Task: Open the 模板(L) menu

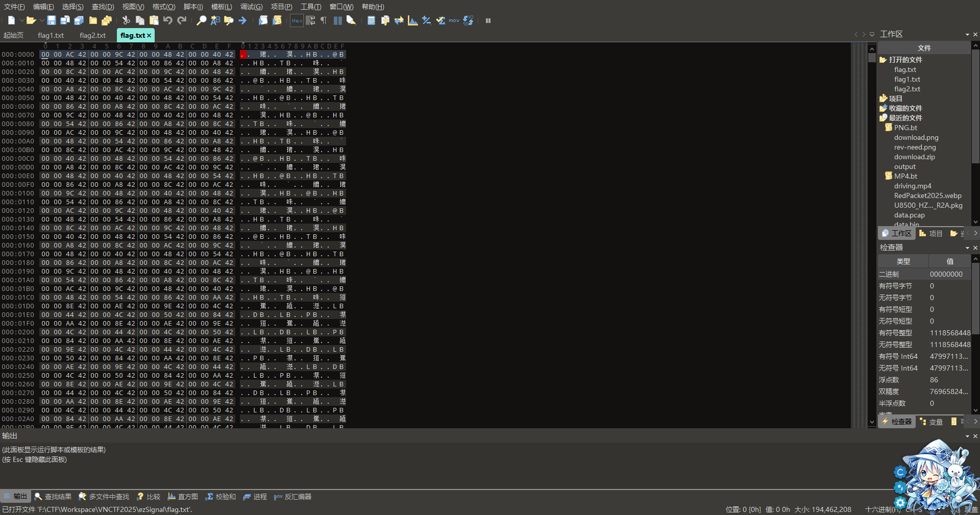Action: point(221,7)
